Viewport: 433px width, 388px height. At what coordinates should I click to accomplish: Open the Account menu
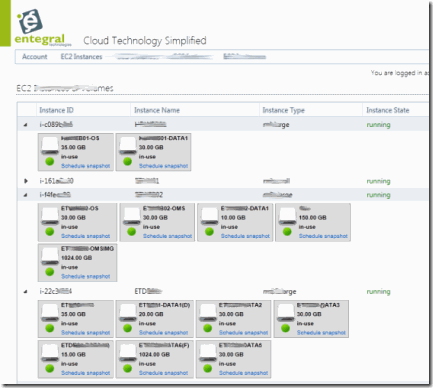(x=35, y=57)
